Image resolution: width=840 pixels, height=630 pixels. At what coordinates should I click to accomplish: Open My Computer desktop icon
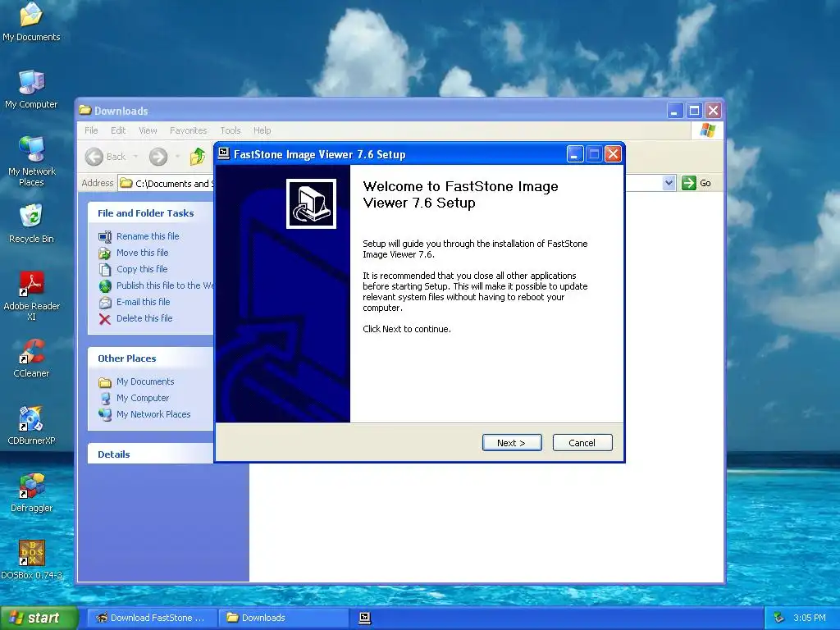tap(31, 89)
